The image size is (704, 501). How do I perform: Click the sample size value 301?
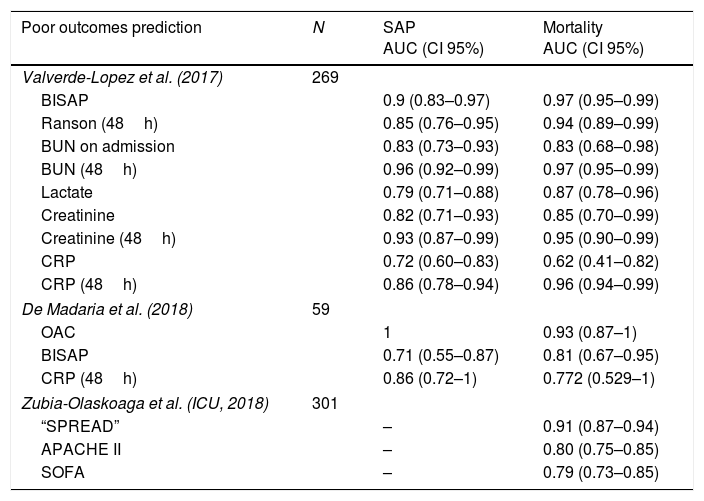pyautogui.click(x=326, y=402)
